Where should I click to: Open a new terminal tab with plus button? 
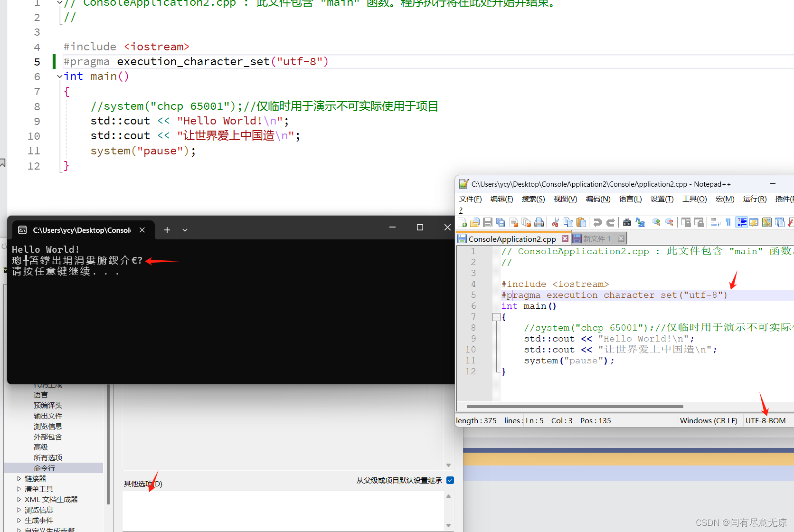[x=167, y=229]
